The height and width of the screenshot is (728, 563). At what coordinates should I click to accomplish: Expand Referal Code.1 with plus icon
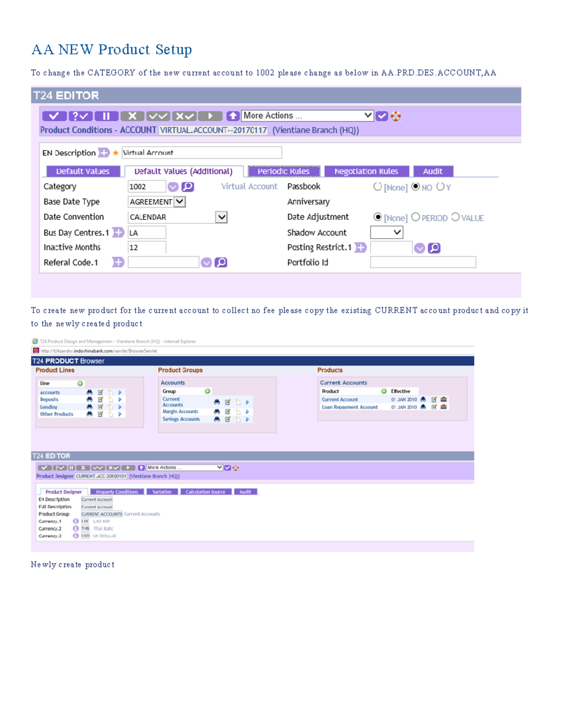click(x=118, y=262)
